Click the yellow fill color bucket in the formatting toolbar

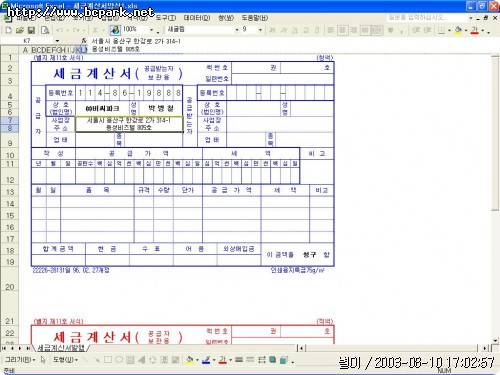(x=458, y=30)
